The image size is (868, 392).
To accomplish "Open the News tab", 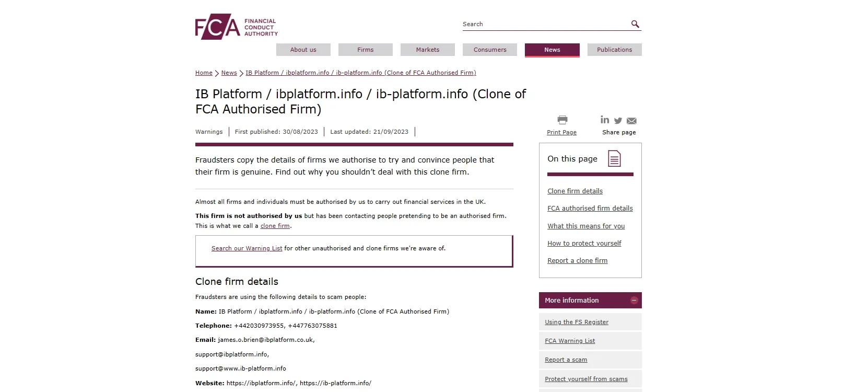I will [552, 50].
